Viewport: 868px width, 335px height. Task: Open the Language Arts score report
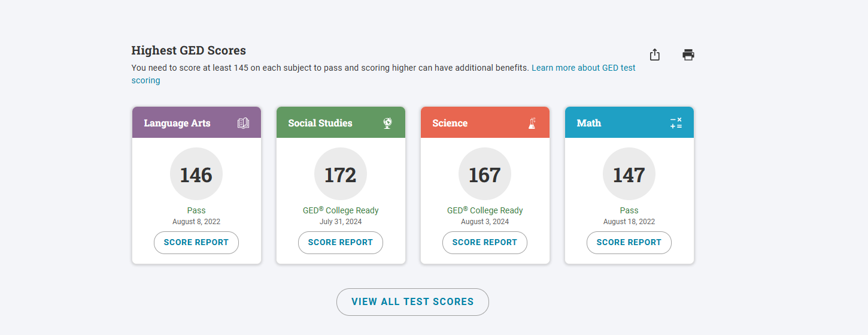tap(196, 243)
